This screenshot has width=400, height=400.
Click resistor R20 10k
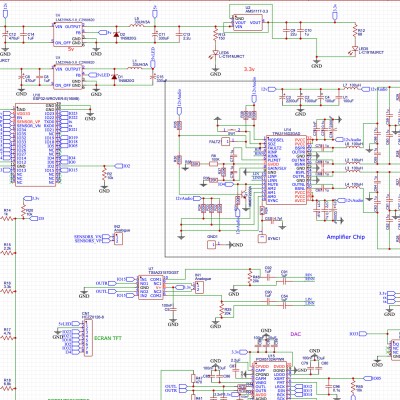point(23,211)
